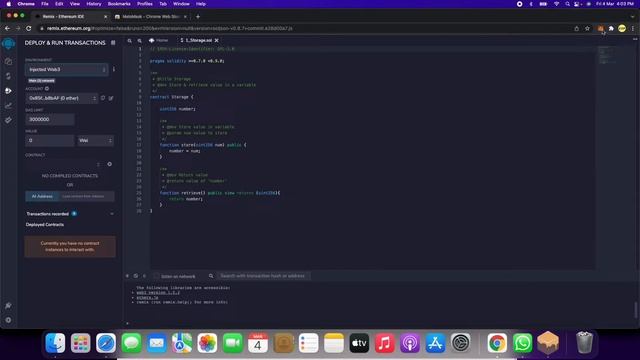Open Remix settings gear icon
The width and height of the screenshot is (640, 360).
pyautogui.click(x=8, y=320)
